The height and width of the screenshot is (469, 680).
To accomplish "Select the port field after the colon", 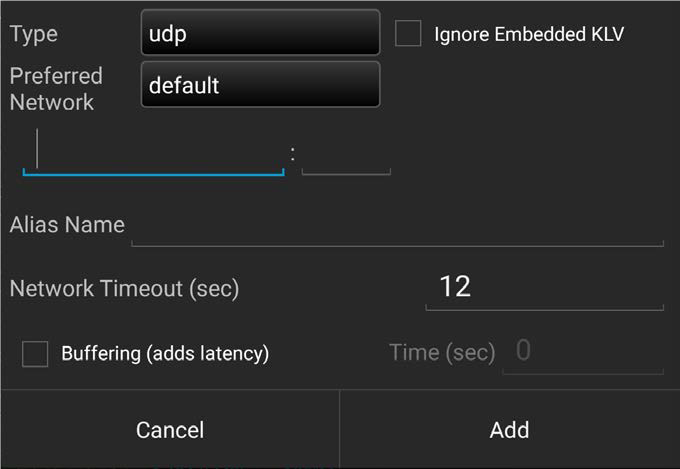I will point(346,155).
